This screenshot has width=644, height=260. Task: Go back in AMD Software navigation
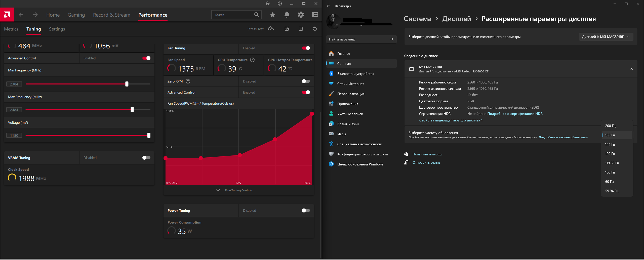21,15
